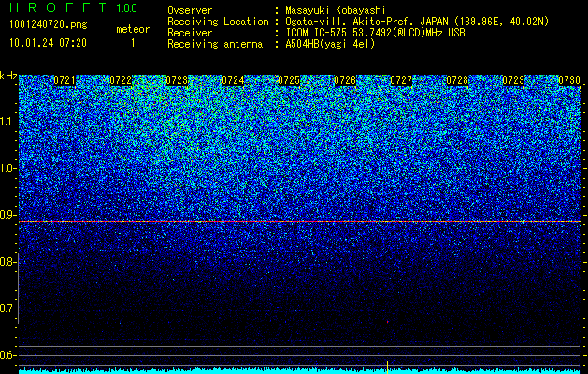
Task: Select the file name 1001240720.png
Action: click(49, 24)
